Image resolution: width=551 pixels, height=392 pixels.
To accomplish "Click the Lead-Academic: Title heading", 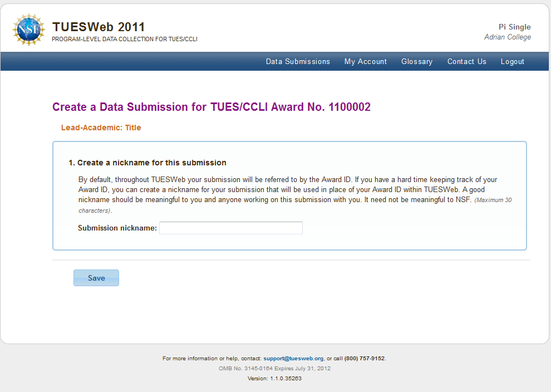I will click(101, 128).
